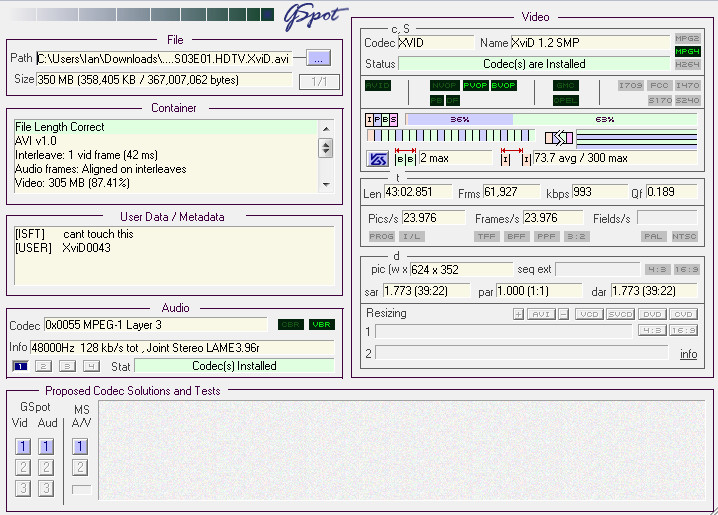Click the AVID indicator
The width and height of the screenshot is (718, 515).
click(378, 86)
